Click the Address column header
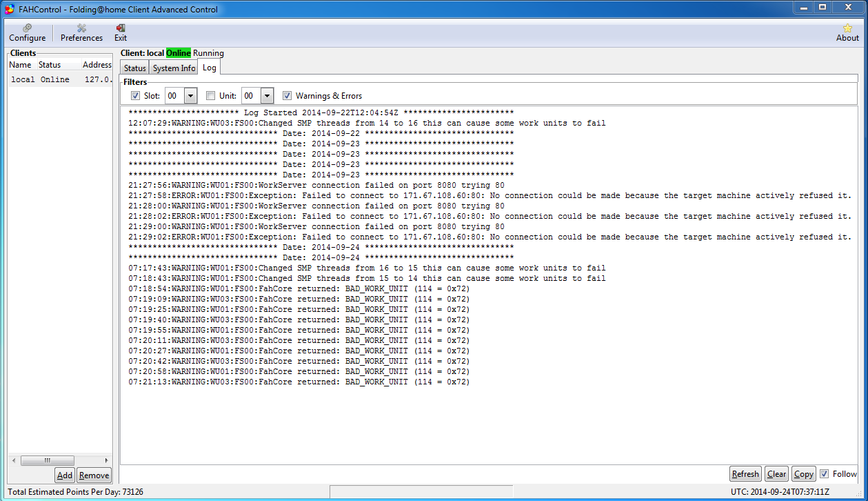Screen dimensions: 868x501 coord(97,64)
